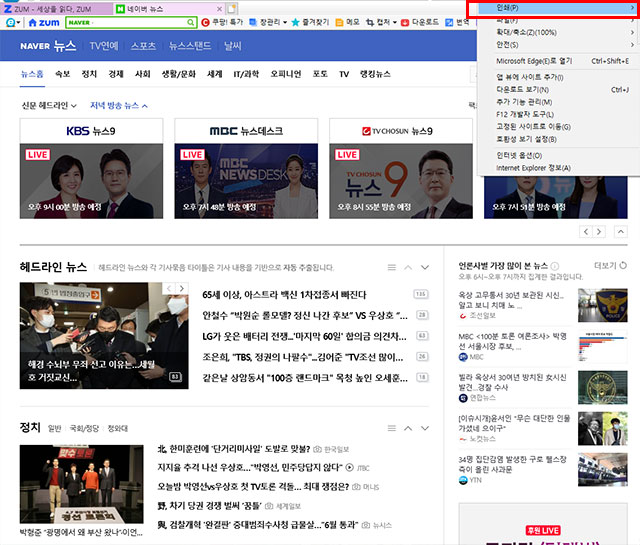This screenshot has height=545, width=640.
Task: Close the 네이버 뉴스 browser tab
Action: tap(219, 9)
